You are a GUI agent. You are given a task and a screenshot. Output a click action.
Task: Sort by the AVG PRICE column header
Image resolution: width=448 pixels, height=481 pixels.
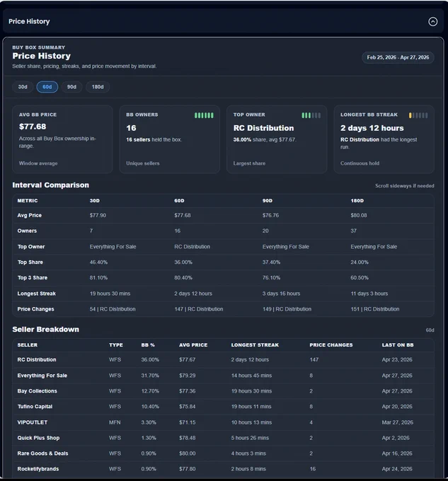pyautogui.click(x=193, y=344)
